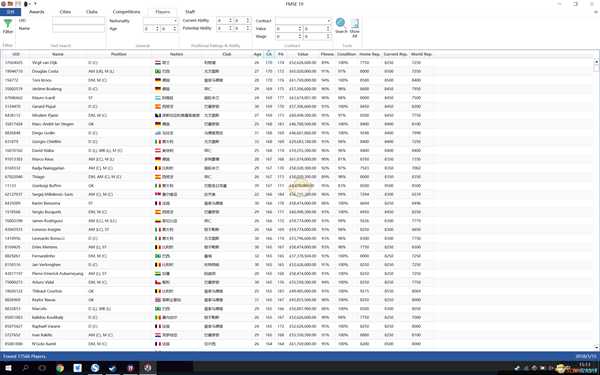Screen dimensions: 600x375
Task: Click the UID search input field
Action: coord(78,21)
